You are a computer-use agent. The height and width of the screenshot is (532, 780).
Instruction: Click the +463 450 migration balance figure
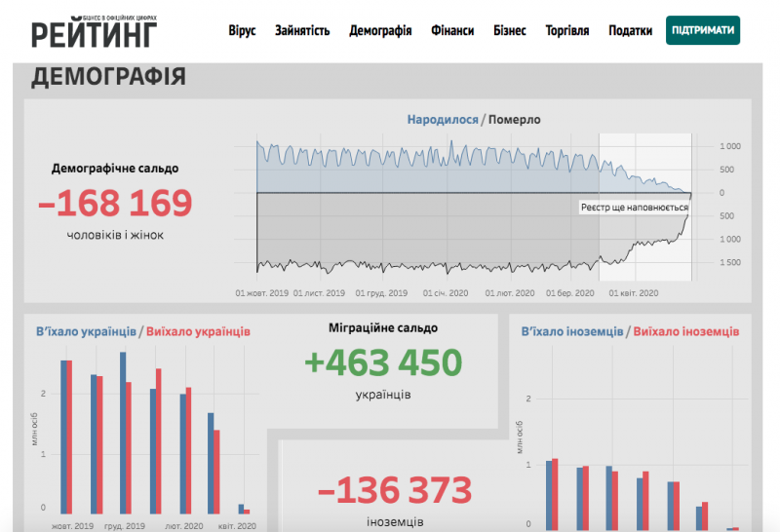click(x=382, y=362)
